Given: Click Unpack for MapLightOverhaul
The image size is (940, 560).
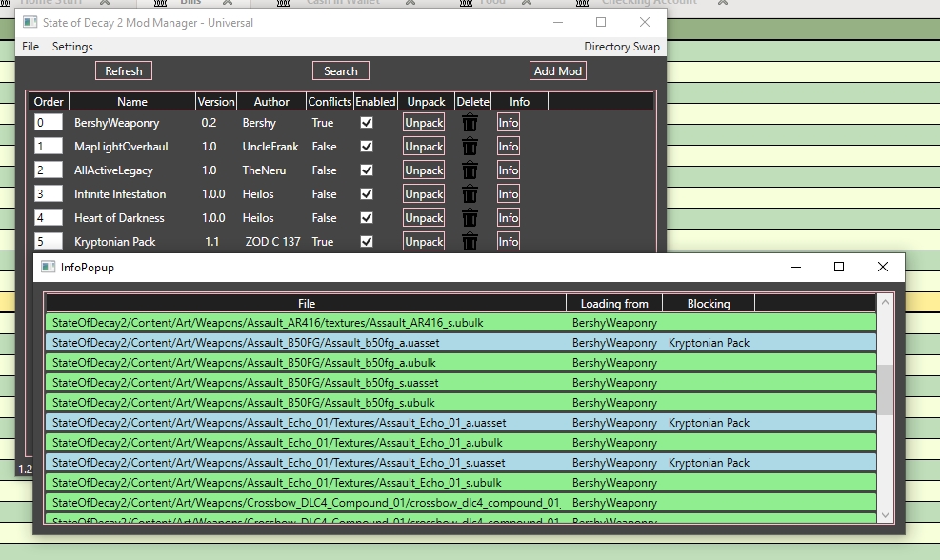Looking at the screenshot, I should 424,147.
